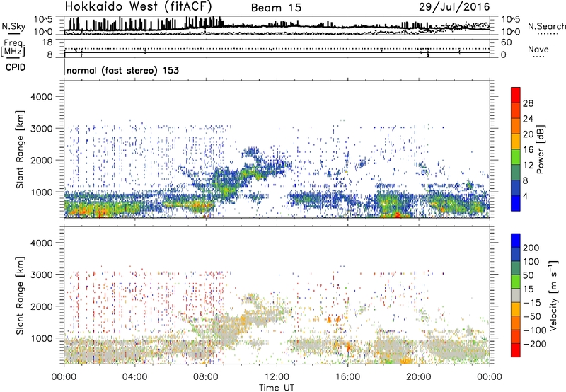566x392 pixels.
Task: Click the "4000" tick in the velocity panel
Action: click(41, 243)
